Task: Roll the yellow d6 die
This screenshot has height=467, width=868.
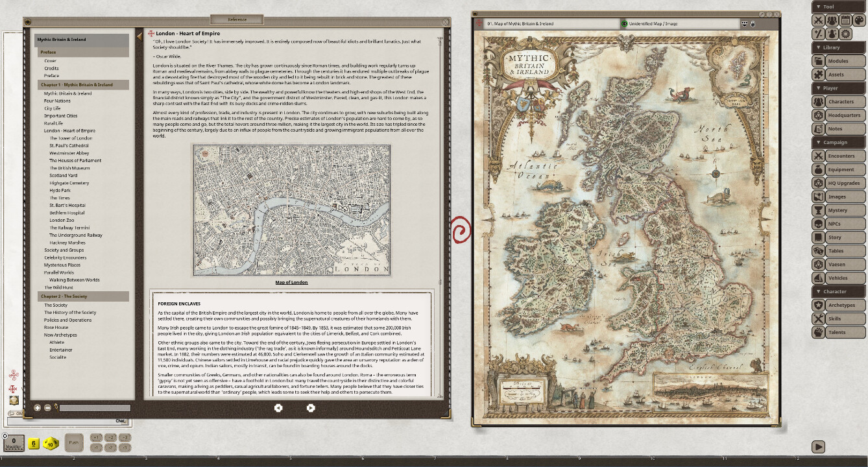Action: click(34, 444)
